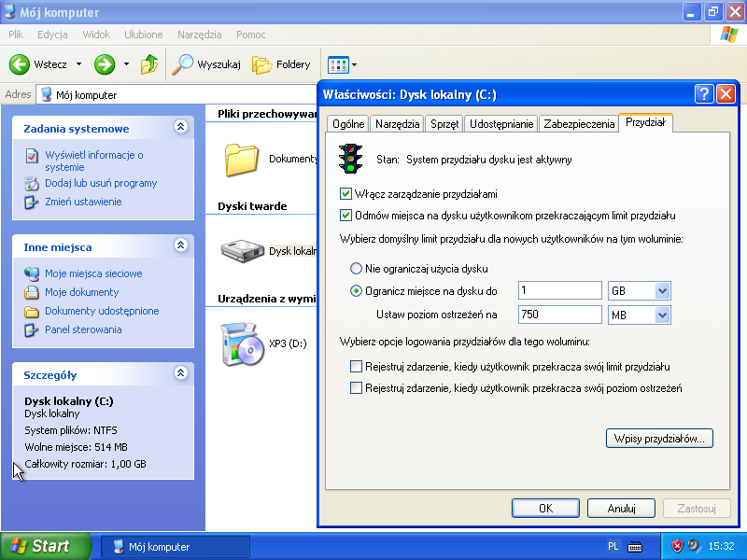747x560 pixels.
Task: Click the dialog help question mark icon
Action: pos(704,94)
